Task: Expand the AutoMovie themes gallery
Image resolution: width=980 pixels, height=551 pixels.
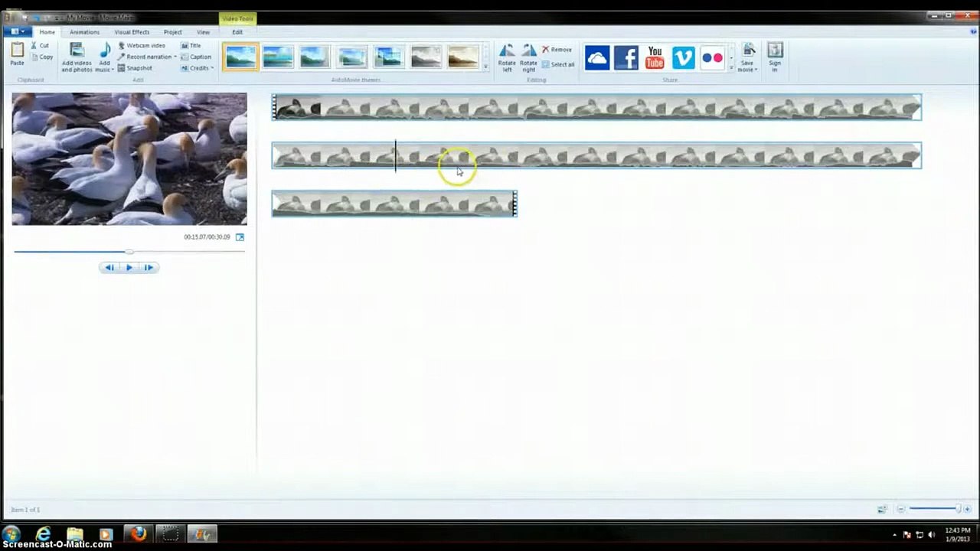Action: pos(485,67)
